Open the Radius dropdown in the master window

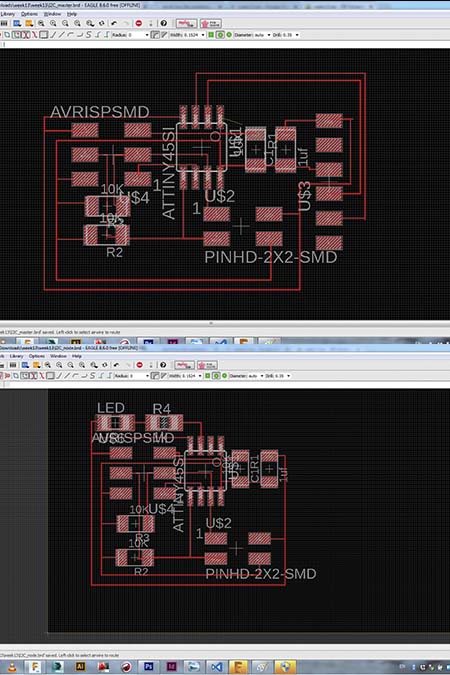click(147, 35)
